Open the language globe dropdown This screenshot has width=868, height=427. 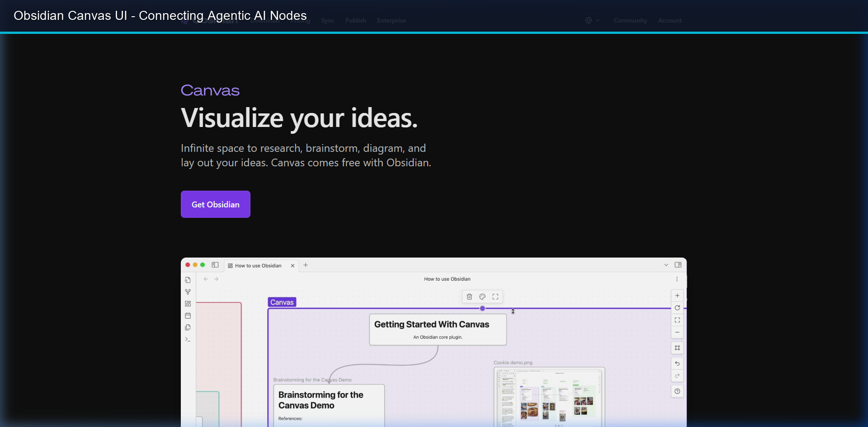coord(592,20)
